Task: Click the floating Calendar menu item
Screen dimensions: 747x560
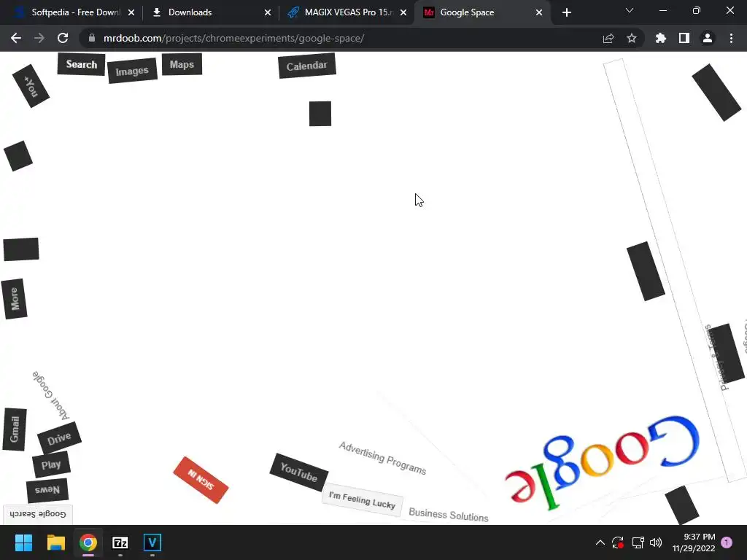Action: click(x=307, y=66)
